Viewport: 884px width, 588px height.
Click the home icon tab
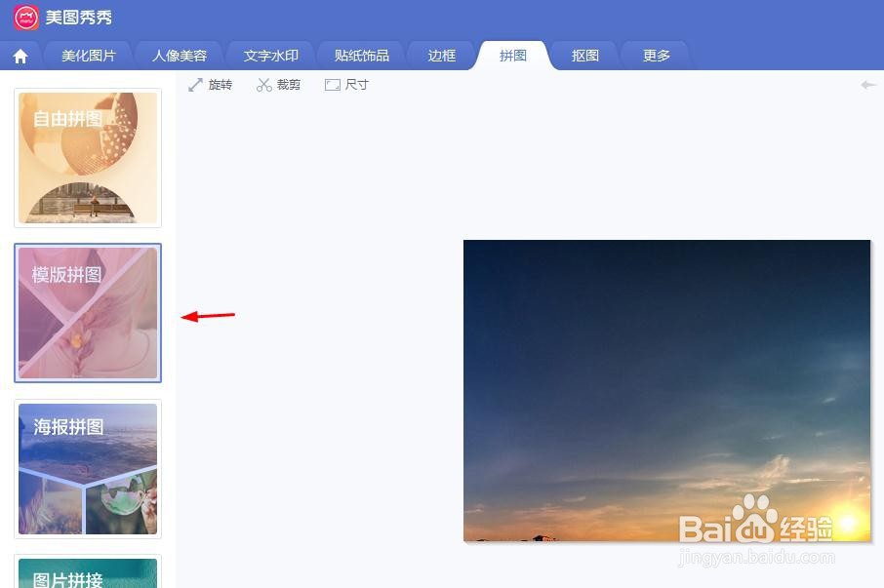tap(20, 56)
